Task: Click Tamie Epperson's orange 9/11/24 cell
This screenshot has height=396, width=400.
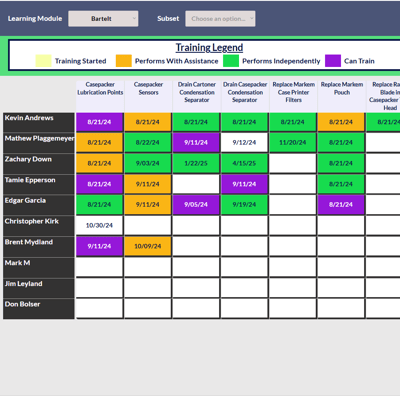Action: (148, 184)
